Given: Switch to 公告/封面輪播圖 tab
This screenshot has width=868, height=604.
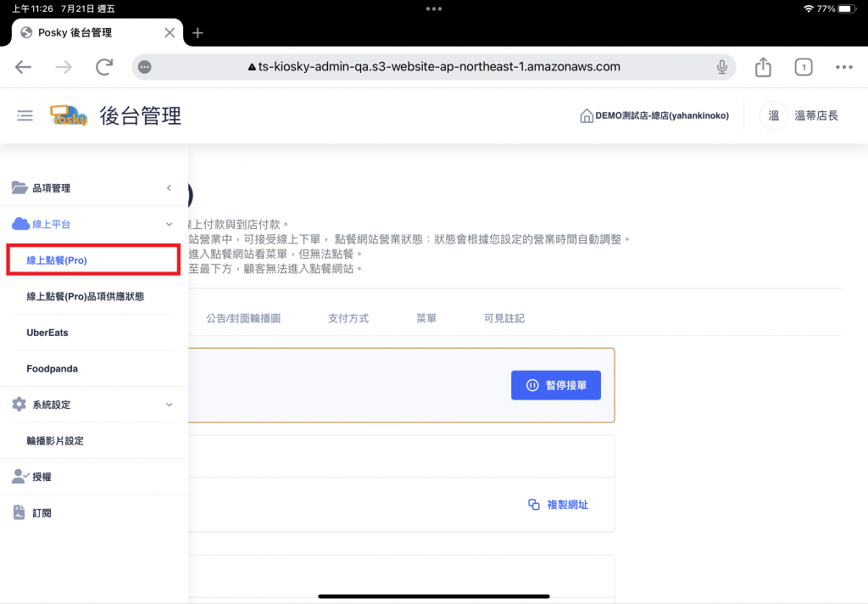Looking at the screenshot, I should pos(243,318).
